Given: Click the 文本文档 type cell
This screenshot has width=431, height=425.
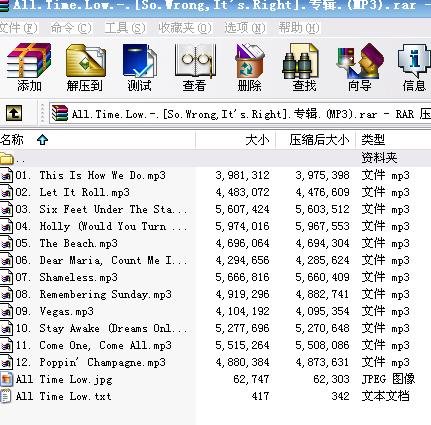Looking at the screenshot, I should point(385,396).
